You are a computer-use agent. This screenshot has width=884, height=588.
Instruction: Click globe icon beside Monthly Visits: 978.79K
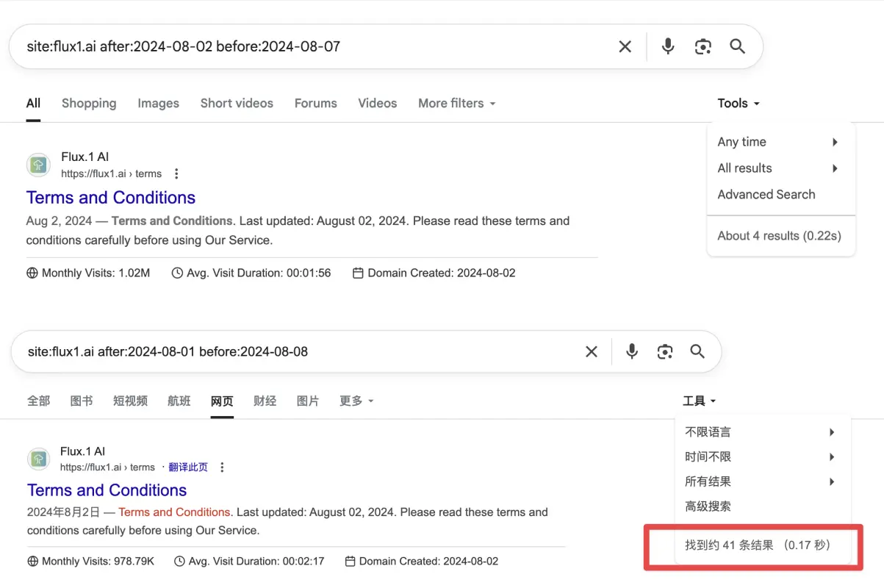(x=32, y=562)
